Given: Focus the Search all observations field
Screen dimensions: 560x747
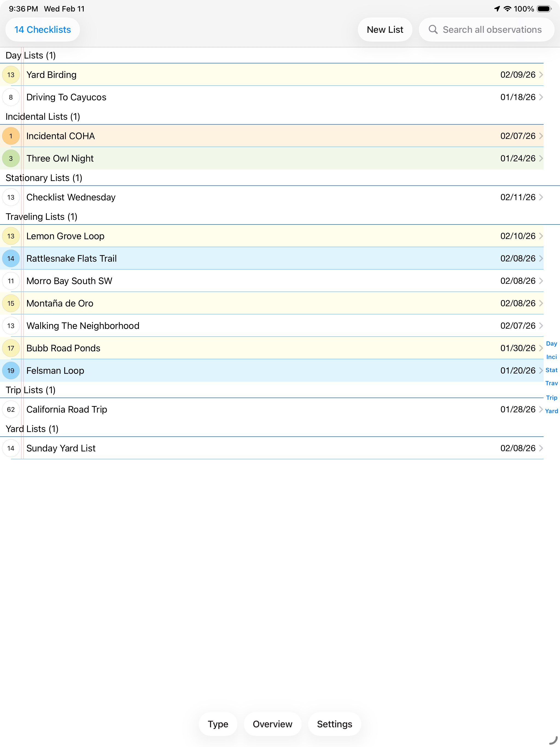Looking at the screenshot, I should click(x=486, y=30).
